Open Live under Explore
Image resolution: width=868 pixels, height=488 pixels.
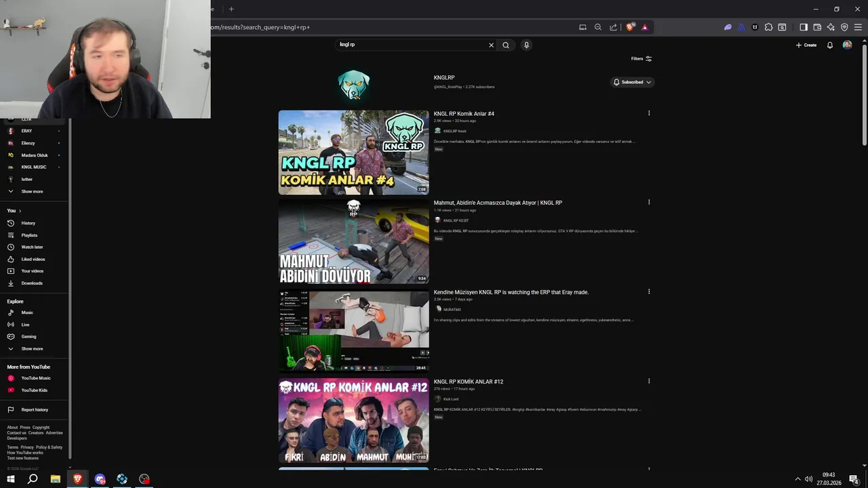34,325
